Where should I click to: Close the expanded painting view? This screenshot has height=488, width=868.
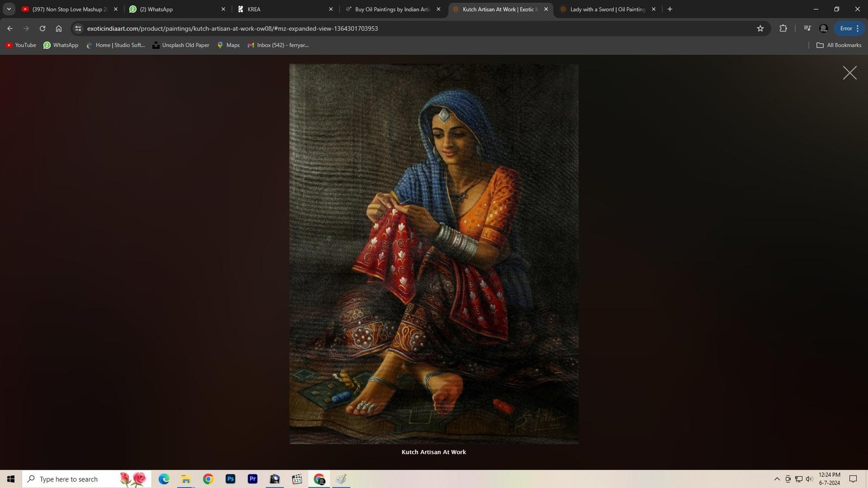(x=850, y=73)
